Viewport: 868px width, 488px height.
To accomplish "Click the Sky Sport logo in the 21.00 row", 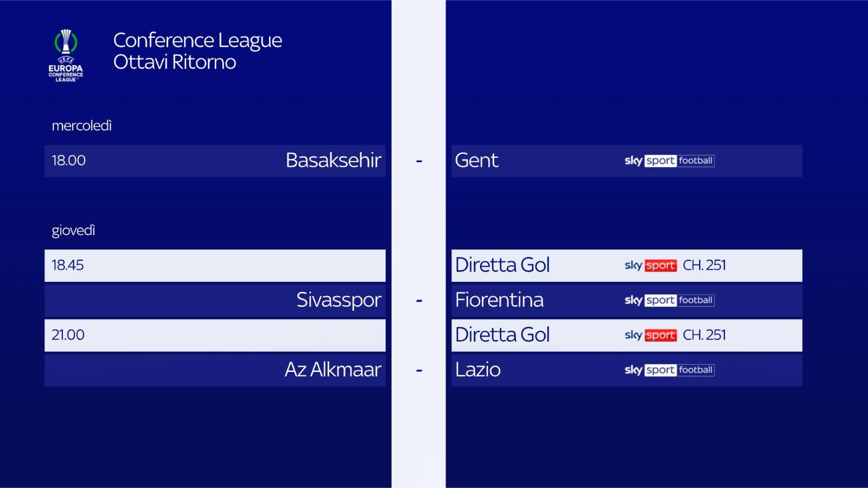I will (x=650, y=336).
